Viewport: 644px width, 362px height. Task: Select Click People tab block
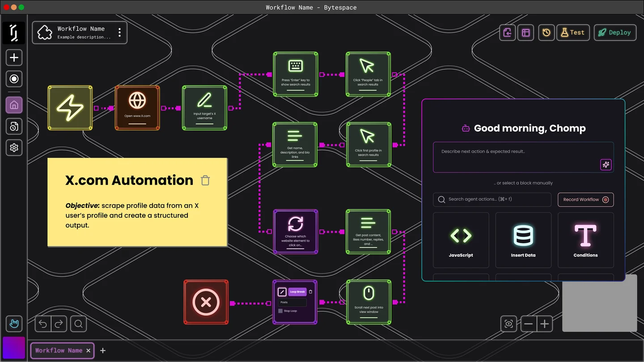click(x=368, y=74)
